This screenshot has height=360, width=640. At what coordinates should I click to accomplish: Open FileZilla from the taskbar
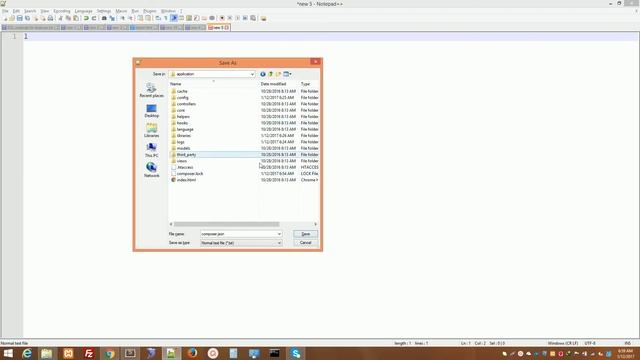[x=89, y=353]
